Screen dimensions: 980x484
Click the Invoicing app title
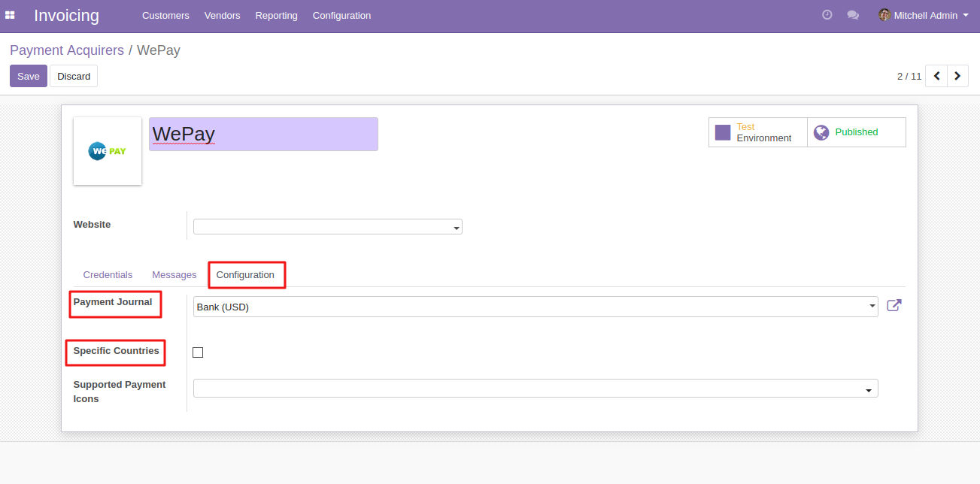(66, 16)
